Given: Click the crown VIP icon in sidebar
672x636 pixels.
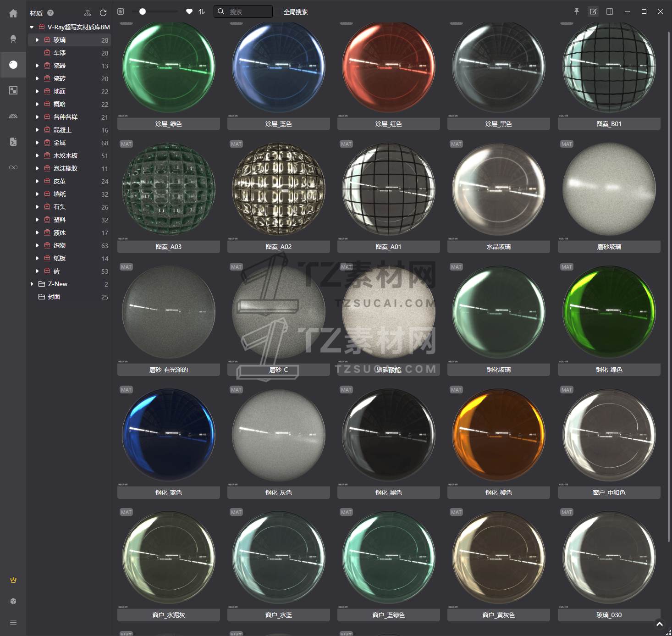Looking at the screenshot, I should click(x=13, y=580).
